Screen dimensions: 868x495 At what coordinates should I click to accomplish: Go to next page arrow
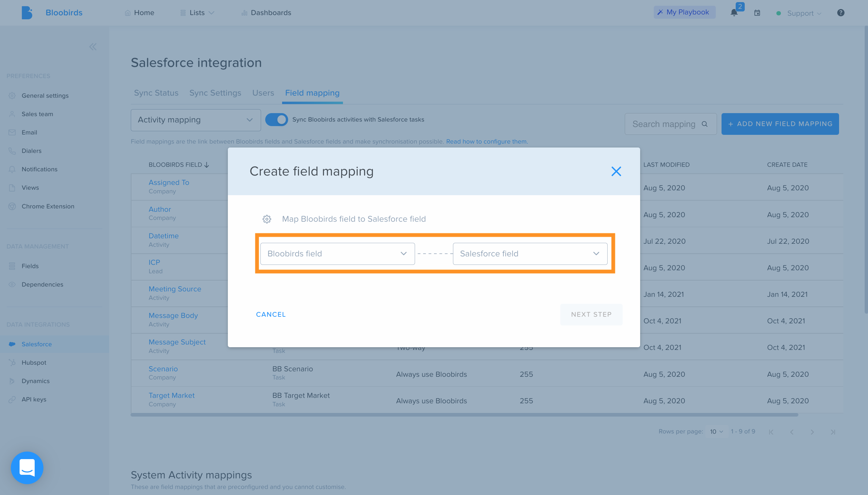point(812,432)
